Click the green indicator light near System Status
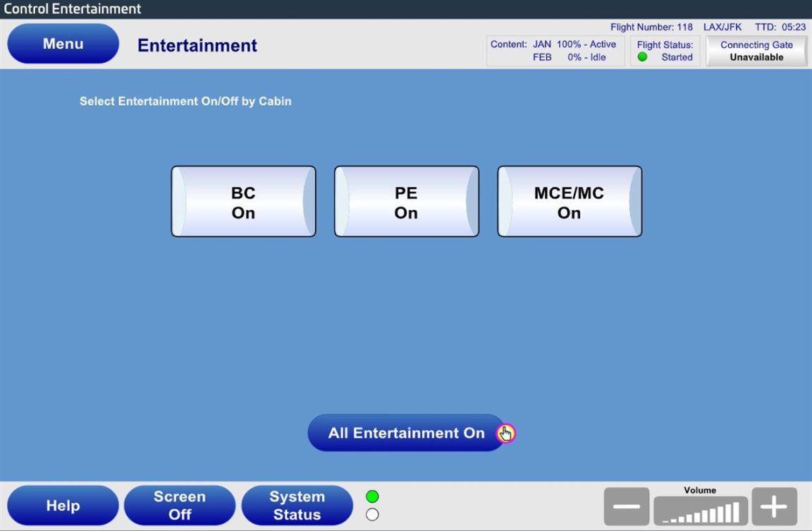This screenshot has height=531, width=812. [373, 497]
